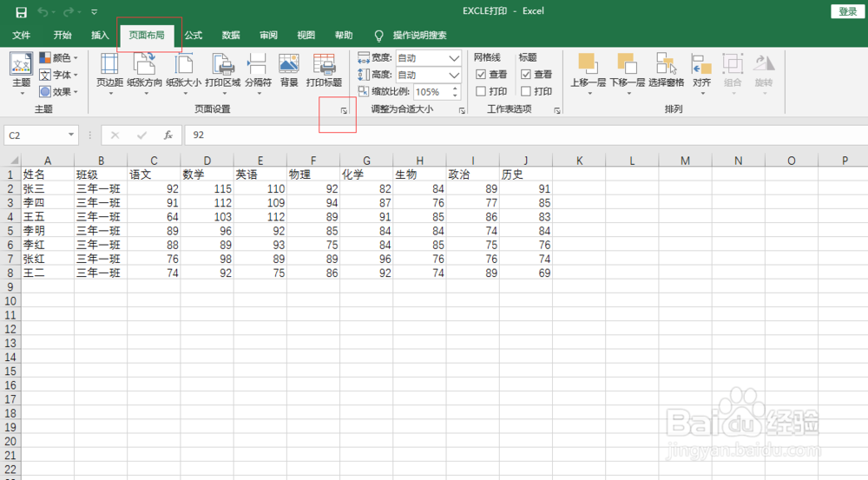Switch to the 审阅 tab

(x=268, y=35)
